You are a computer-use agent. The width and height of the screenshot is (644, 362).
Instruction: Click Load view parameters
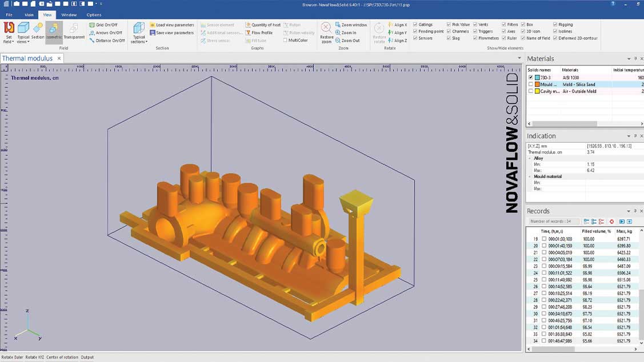pos(174,25)
